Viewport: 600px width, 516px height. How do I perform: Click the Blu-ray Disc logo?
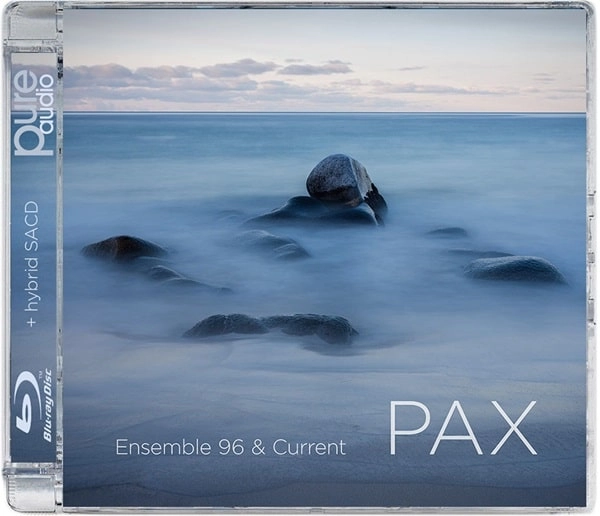click(x=33, y=406)
